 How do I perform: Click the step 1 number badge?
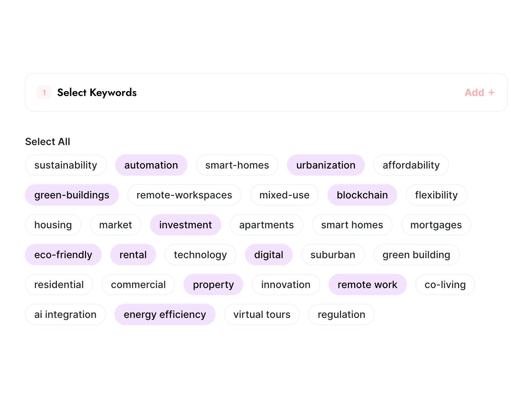pos(44,92)
